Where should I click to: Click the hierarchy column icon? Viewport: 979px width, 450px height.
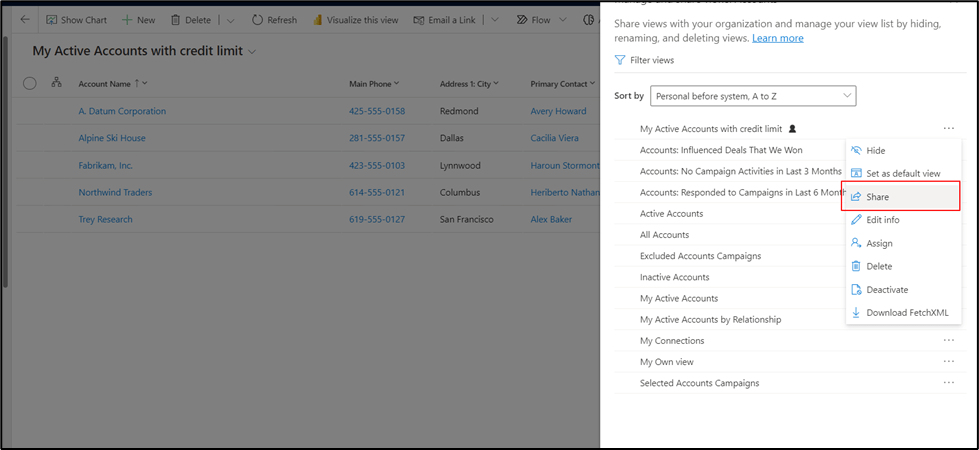tap(56, 83)
